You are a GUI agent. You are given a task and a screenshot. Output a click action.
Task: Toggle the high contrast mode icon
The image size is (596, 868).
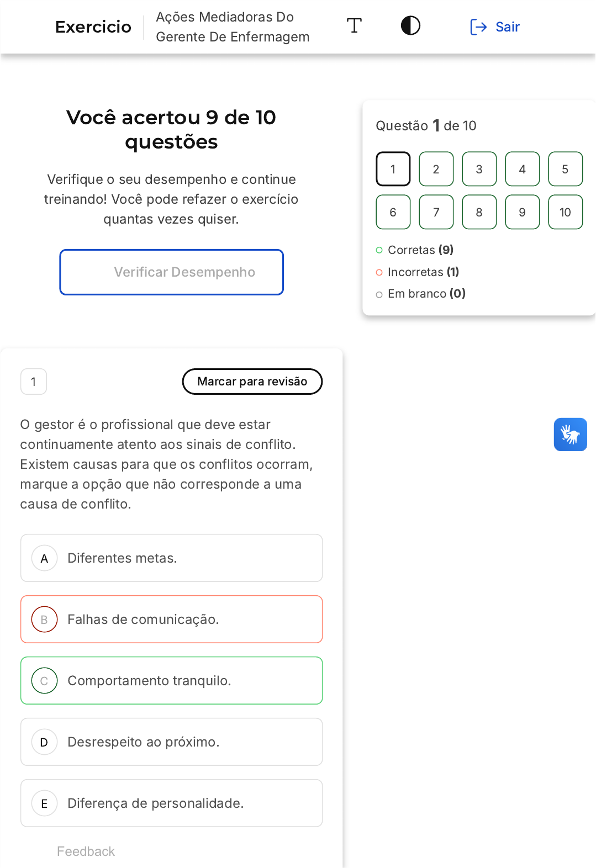[410, 26]
